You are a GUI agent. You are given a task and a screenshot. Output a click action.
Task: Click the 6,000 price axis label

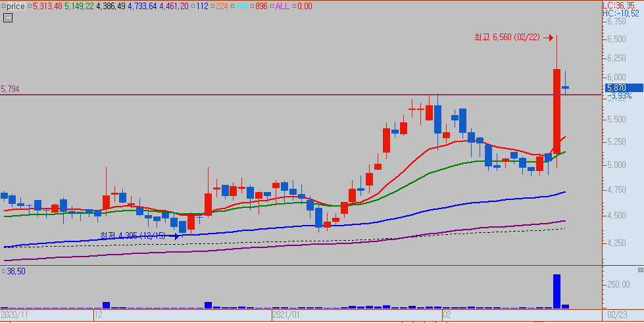coord(616,77)
